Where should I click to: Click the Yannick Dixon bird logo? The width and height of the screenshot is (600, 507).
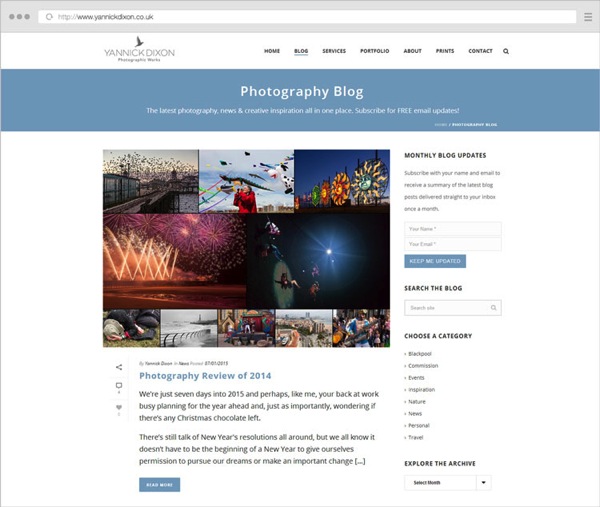click(139, 50)
